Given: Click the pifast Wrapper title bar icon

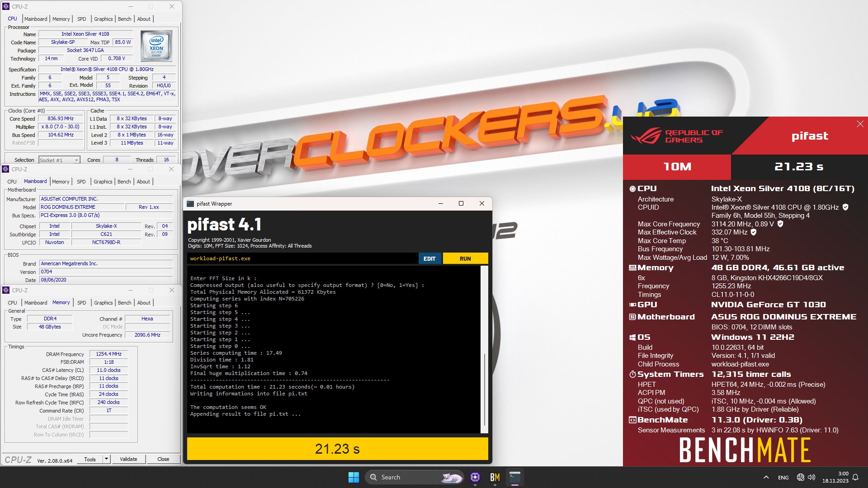Looking at the screenshot, I should coord(190,204).
